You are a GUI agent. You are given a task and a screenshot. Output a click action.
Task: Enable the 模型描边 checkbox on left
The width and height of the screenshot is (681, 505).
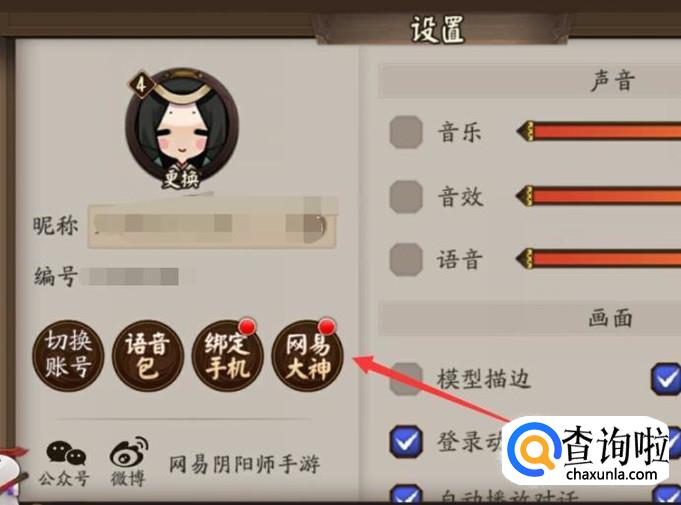click(406, 379)
